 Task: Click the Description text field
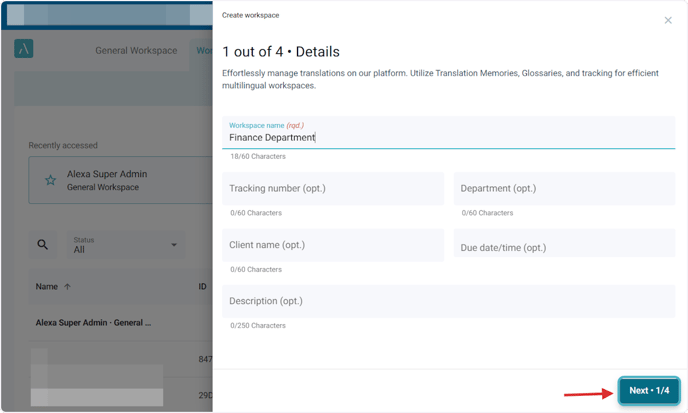[x=448, y=301]
